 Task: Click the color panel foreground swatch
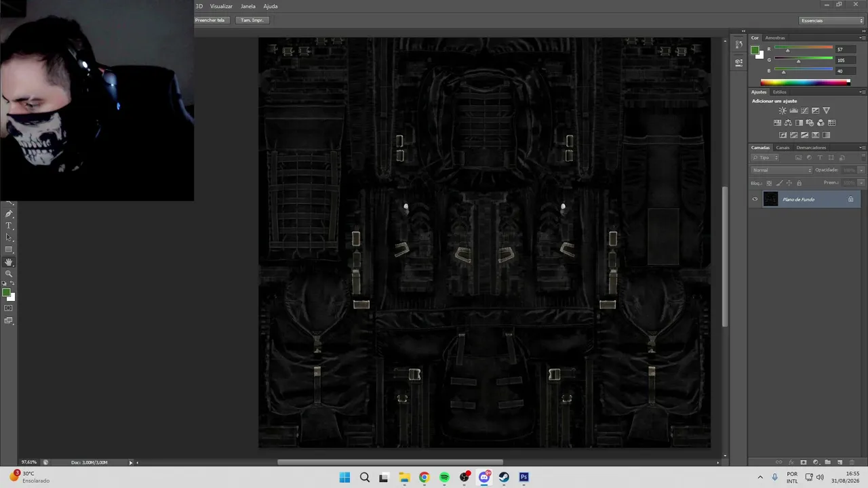pyautogui.click(x=755, y=50)
